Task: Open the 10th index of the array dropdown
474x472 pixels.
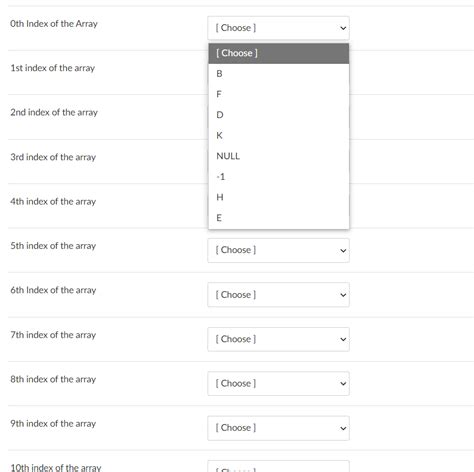Action: click(278, 466)
